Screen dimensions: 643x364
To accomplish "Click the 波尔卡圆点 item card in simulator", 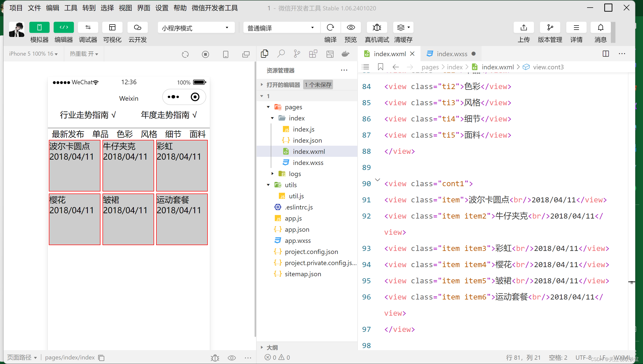I will (75, 166).
